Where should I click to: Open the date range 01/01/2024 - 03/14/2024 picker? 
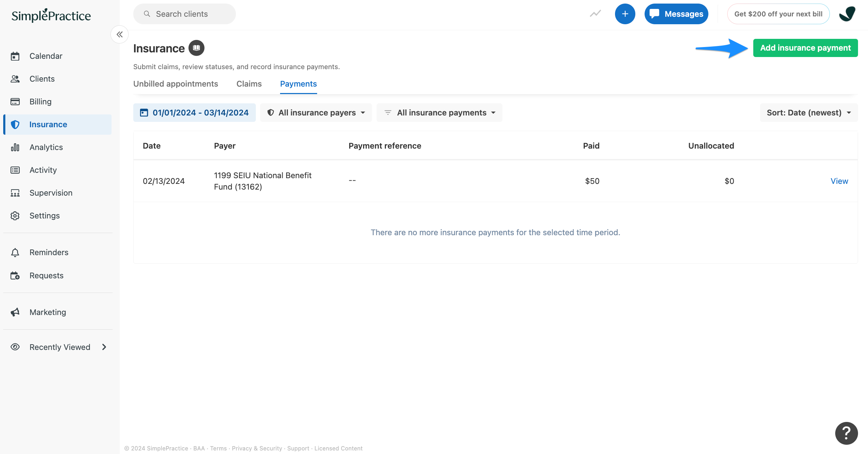coord(195,113)
